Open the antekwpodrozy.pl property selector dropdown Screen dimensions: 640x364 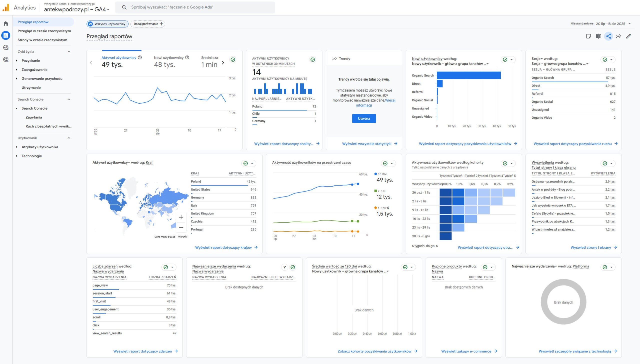pos(76,9)
